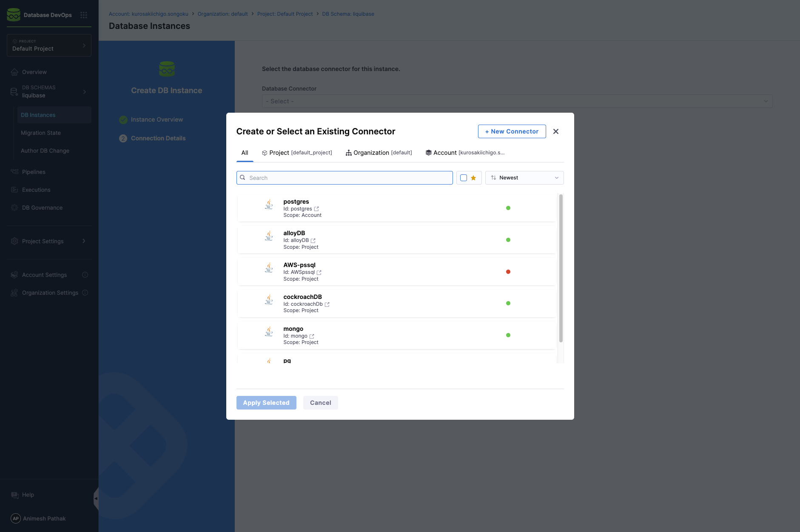Select the cockroachDB connector row
This screenshot has width=800, height=532.
pos(396,304)
